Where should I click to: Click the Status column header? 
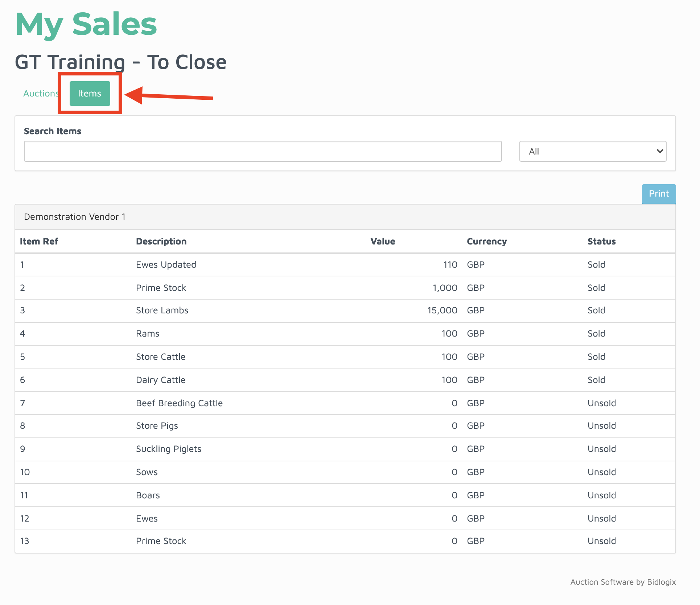(x=601, y=242)
